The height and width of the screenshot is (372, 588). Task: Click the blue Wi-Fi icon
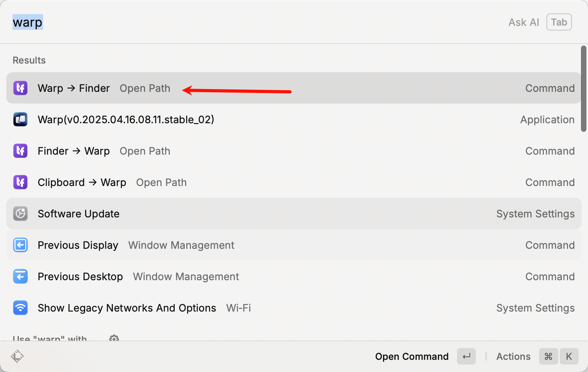(20, 308)
